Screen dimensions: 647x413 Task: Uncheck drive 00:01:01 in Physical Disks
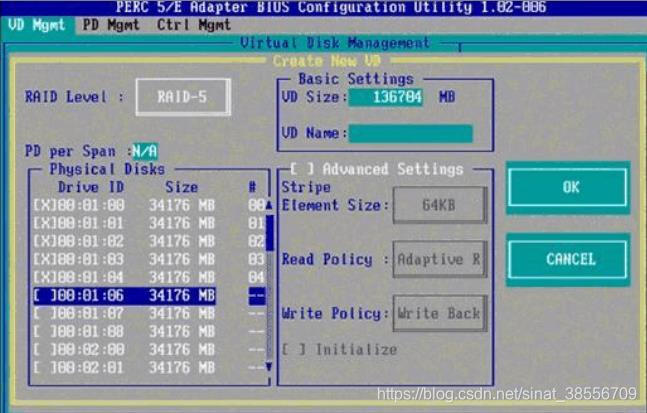click(45, 224)
